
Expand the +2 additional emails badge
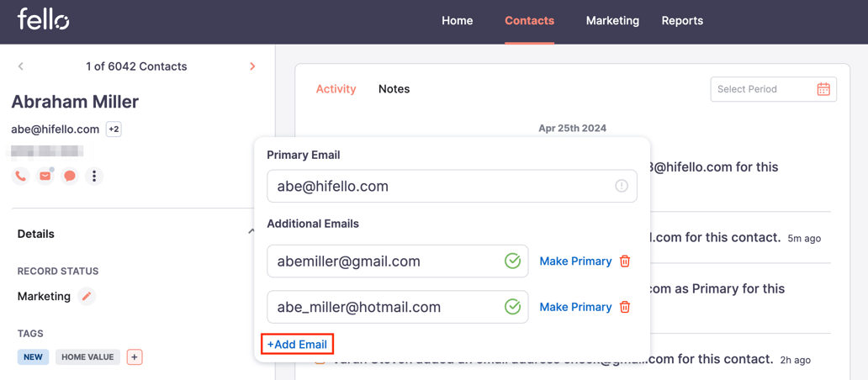pyautogui.click(x=114, y=129)
